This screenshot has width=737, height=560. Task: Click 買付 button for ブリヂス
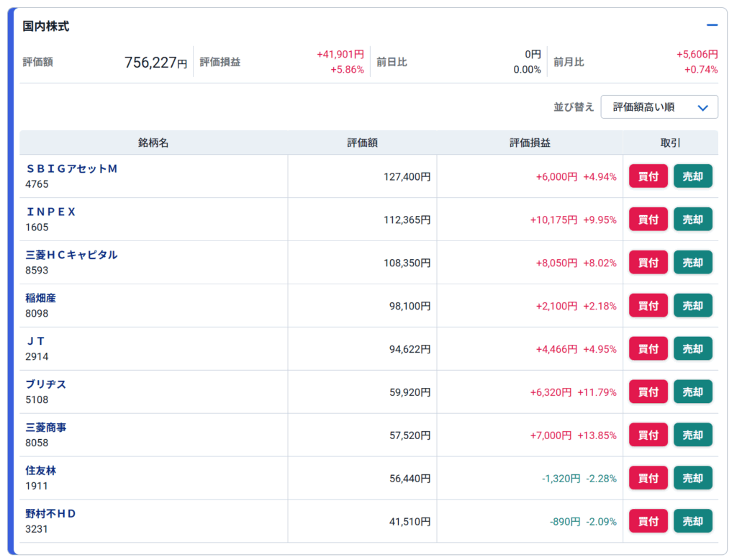pos(648,392)
